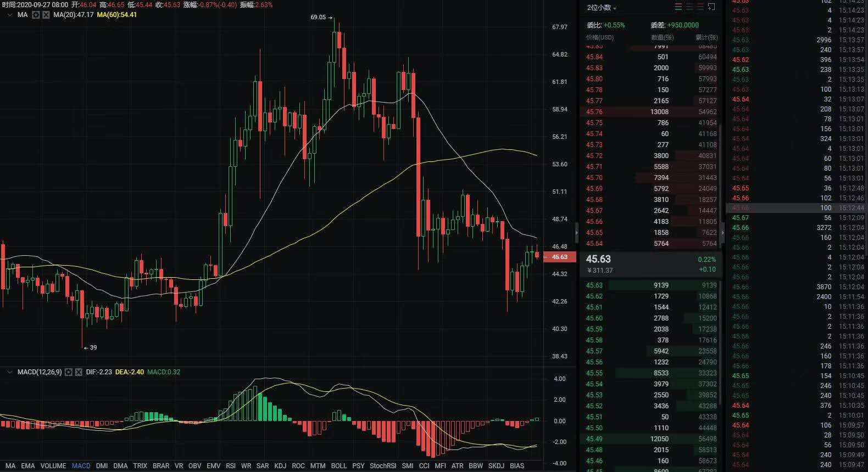
Task: Switch to the BRAR indicator
Action: 161,465
